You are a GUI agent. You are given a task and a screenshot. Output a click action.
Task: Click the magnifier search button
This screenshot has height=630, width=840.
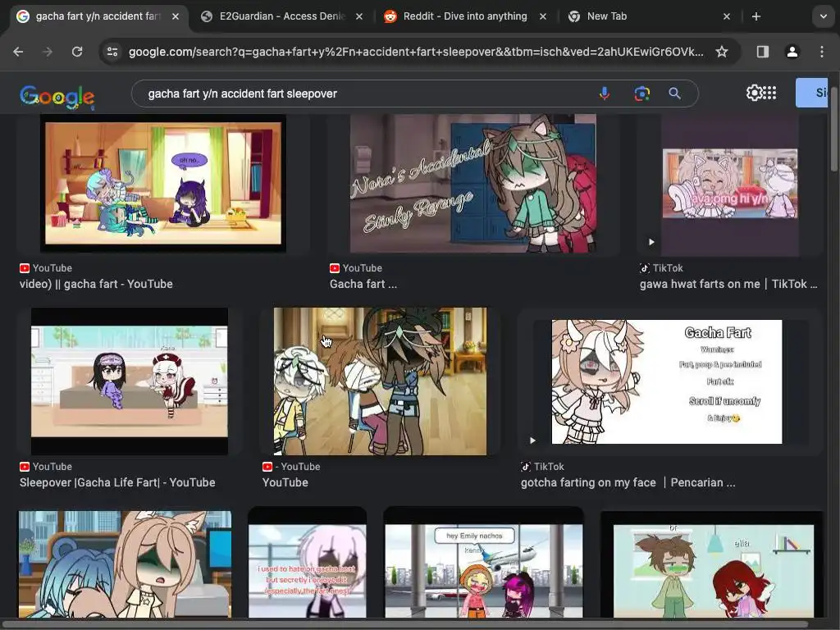[x=675, y=94]
